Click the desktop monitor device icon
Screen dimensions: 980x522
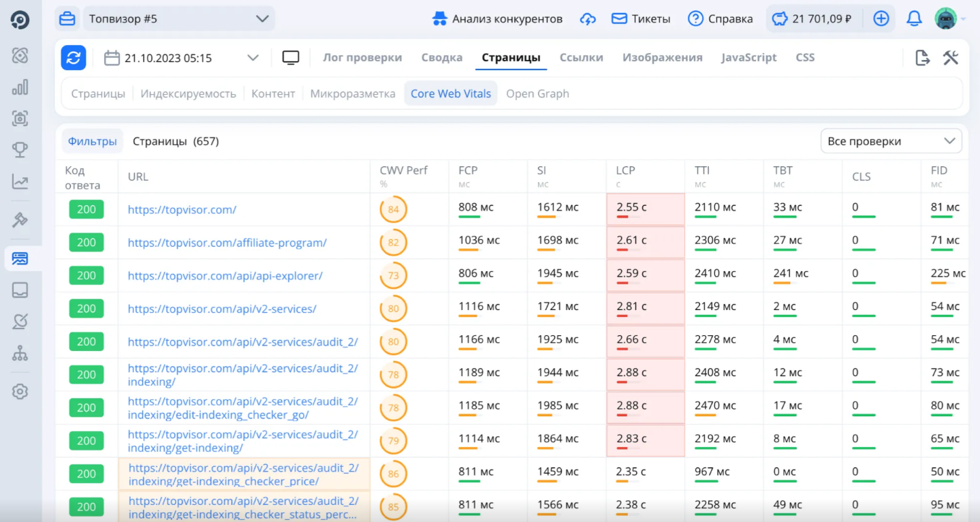tap(291, 58)
